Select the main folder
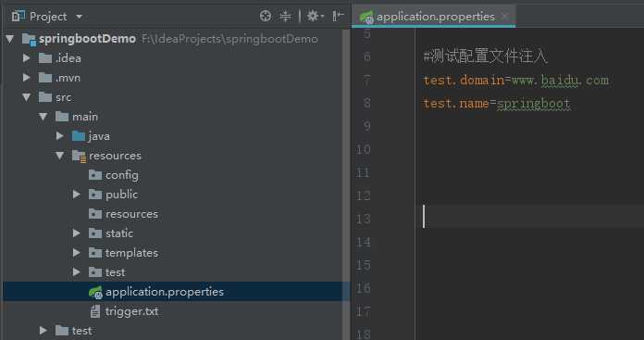 pyautogui.click(x=85, y=117)
